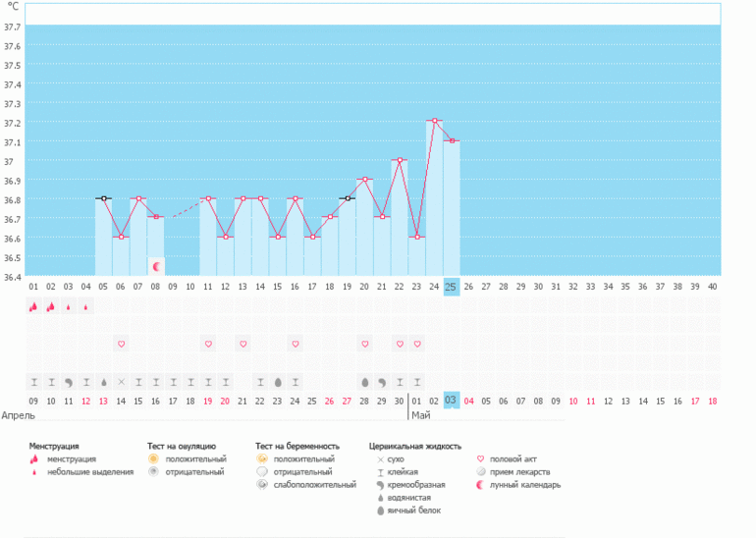Viewport: 756px width, 538px height.
Task: Click legend text кремообразная
Action: tap(416, 485)
